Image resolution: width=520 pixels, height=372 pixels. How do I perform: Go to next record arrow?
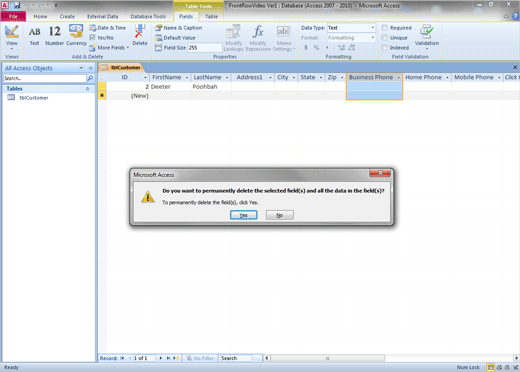point(161,358)
